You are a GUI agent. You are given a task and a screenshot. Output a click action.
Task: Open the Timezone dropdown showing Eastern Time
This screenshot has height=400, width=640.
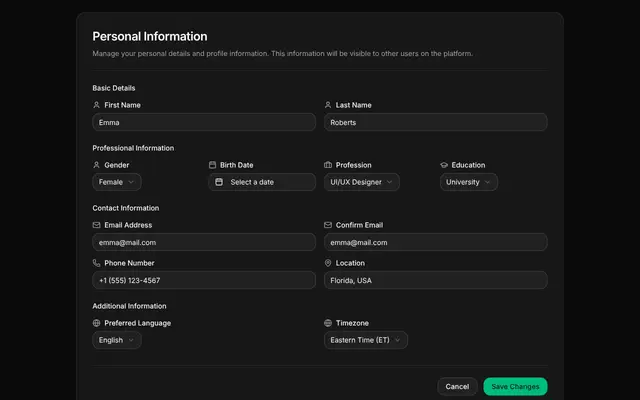(366, 340)
